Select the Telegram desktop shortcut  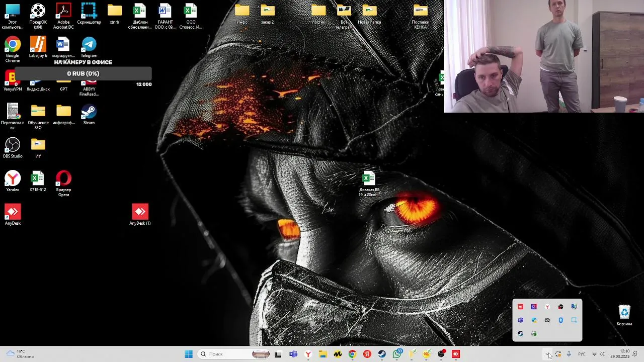pyautogui.click(x=89, y=47)
